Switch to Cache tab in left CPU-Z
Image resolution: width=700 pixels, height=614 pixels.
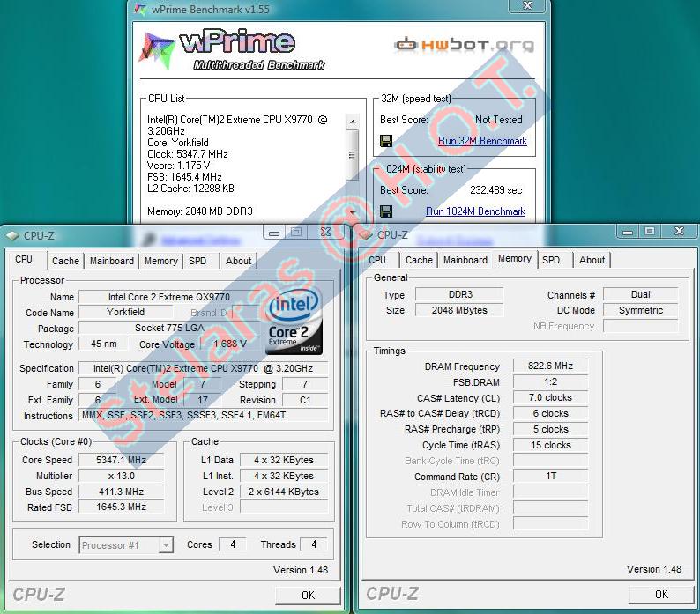pyautogui.click(x=65, y=261)
